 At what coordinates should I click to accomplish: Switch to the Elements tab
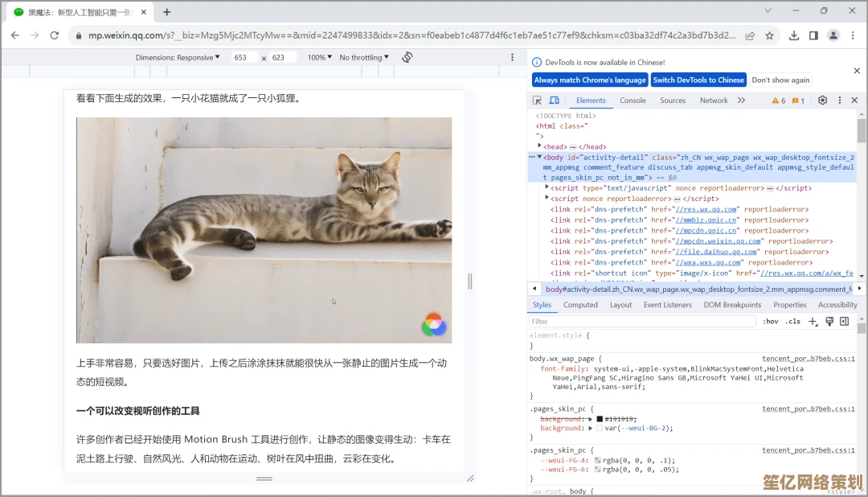point(591,101)
